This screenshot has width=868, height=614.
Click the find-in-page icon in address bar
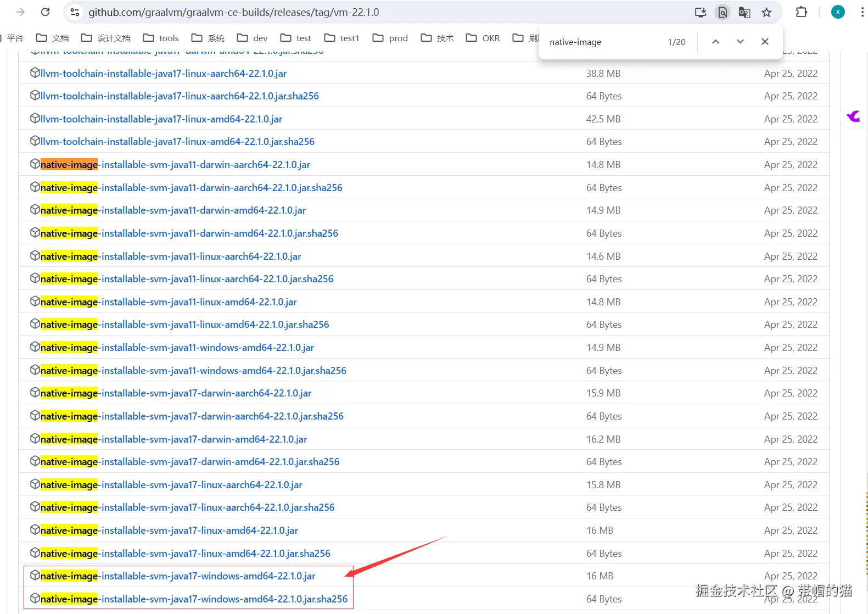pos(723,12)
